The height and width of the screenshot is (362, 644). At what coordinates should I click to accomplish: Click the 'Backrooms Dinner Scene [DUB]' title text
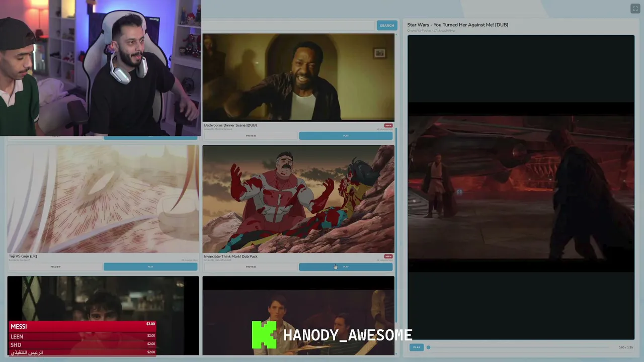230,125
